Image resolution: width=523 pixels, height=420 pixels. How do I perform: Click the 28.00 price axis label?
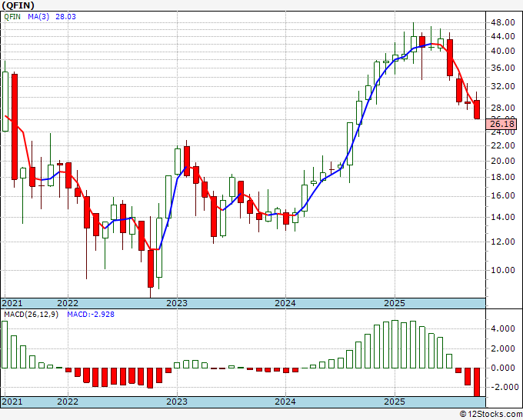pos(503,108)
